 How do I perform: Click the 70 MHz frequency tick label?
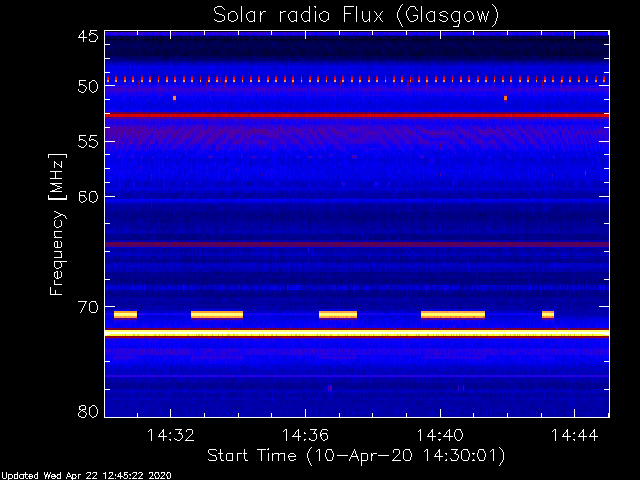point(88,307)
